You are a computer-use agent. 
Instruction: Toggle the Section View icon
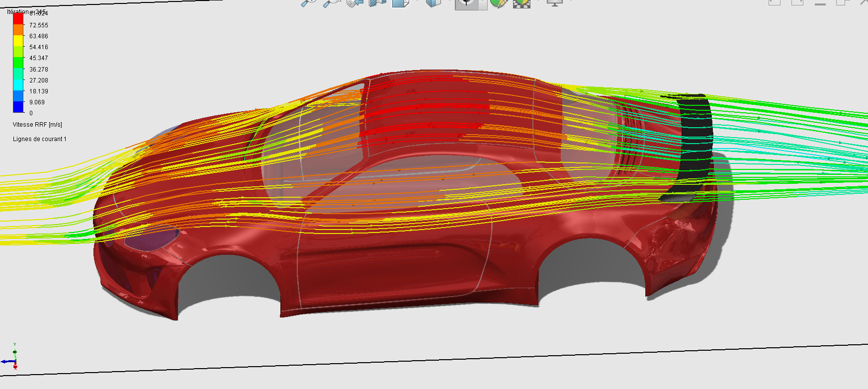378,3
